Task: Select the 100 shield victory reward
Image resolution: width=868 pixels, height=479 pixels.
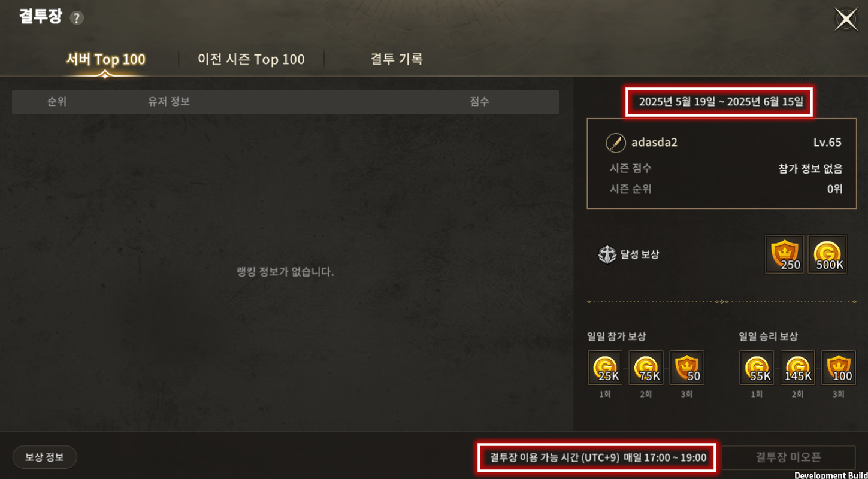Action: pos(839,368)
